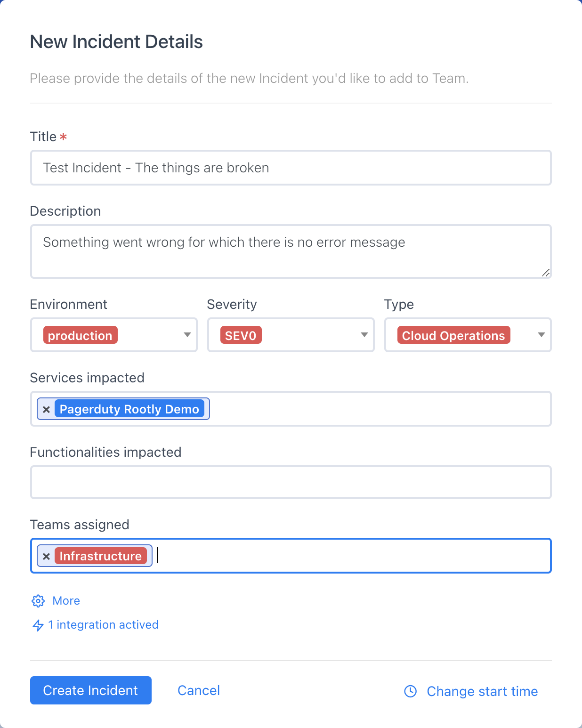Click the textarea resize handle in Description
Screen dimensions: 582x728
click(x=545, y=273)
